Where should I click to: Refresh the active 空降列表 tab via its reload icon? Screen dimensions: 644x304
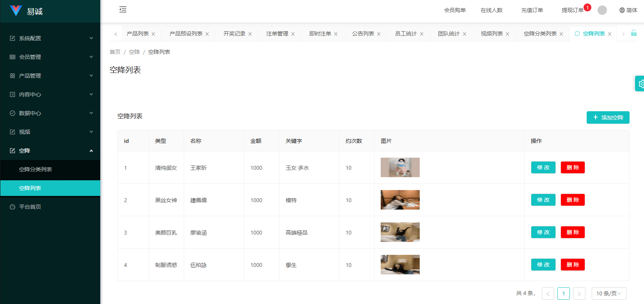[577, 34]
